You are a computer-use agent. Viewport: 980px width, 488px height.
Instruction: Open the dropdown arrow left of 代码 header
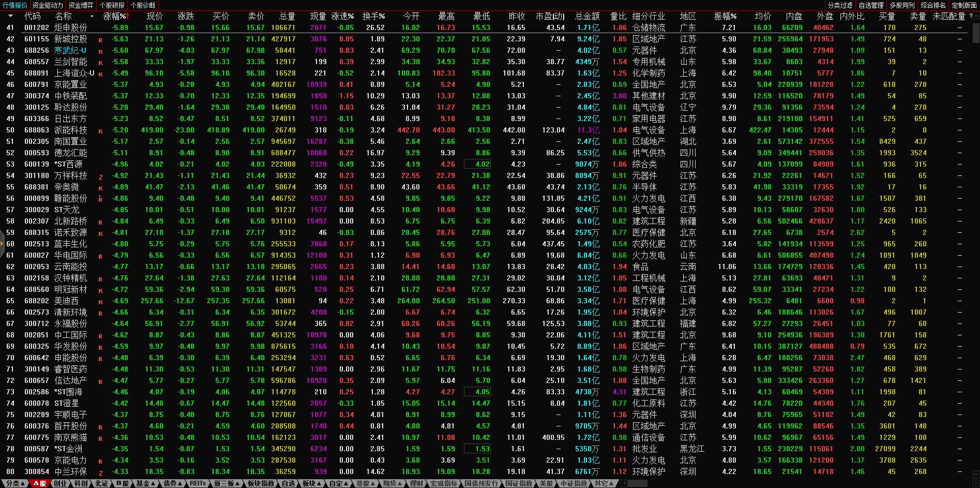[10, 16]
